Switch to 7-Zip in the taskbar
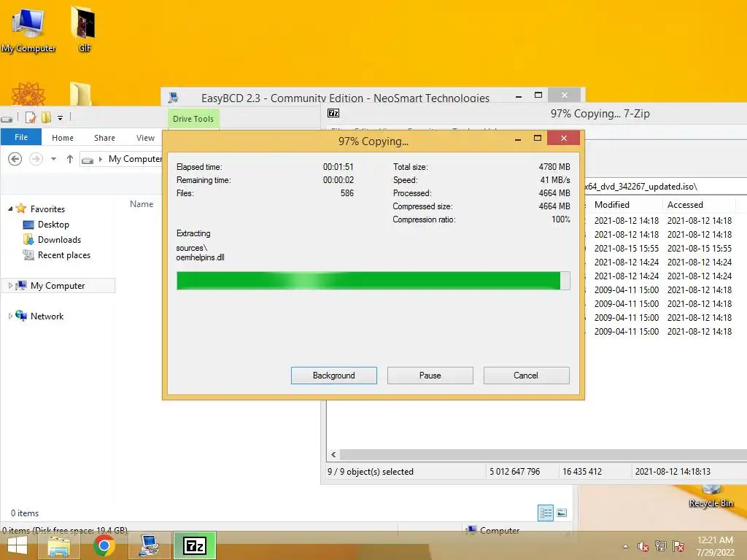This screenshot has height=560, width=747. pos(195,545)
